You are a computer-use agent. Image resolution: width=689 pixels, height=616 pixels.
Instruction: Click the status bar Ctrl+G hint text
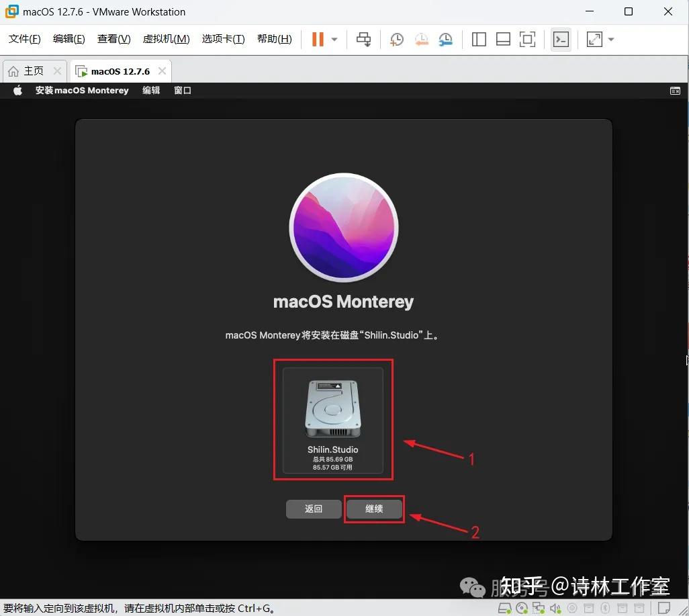[x=139, y=608]
